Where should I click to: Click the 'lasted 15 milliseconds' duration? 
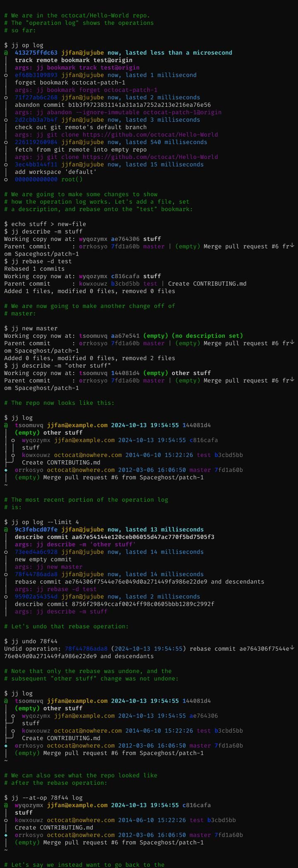(x=164, y=164)
